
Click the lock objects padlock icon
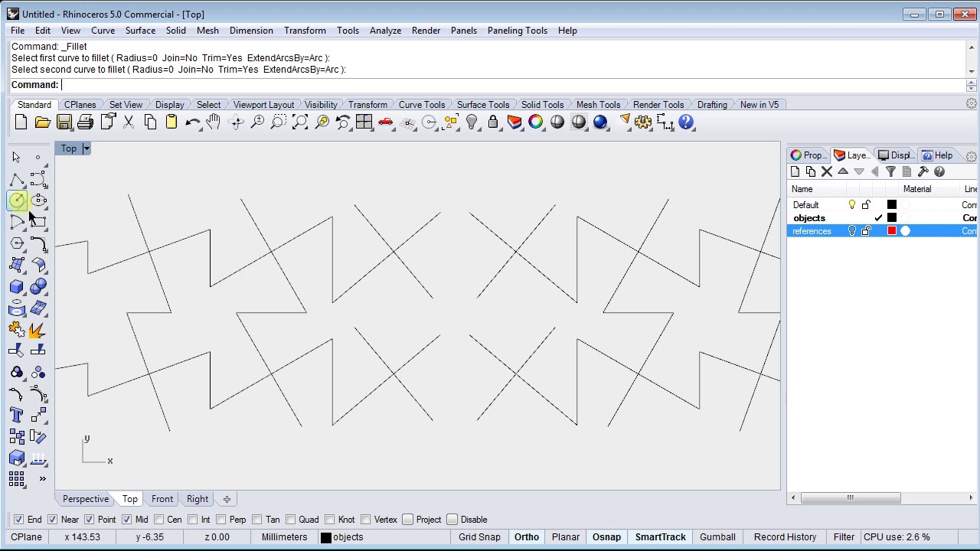[493, 122]
